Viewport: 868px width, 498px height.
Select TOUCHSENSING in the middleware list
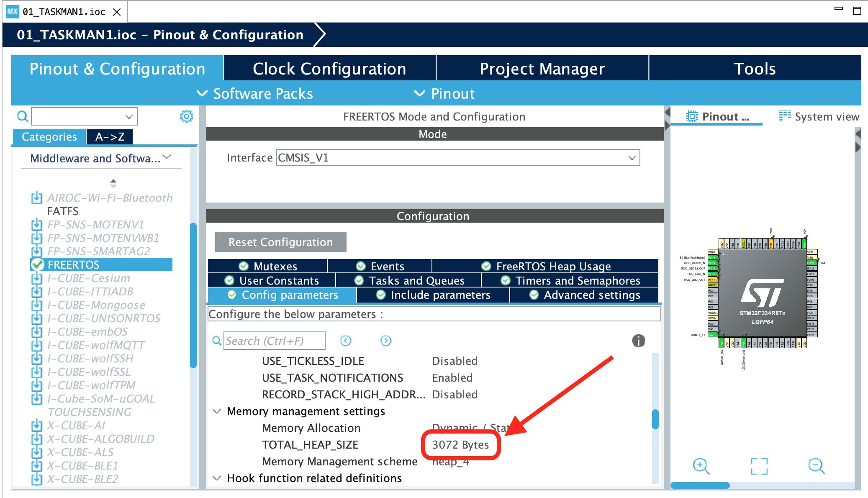89,412
